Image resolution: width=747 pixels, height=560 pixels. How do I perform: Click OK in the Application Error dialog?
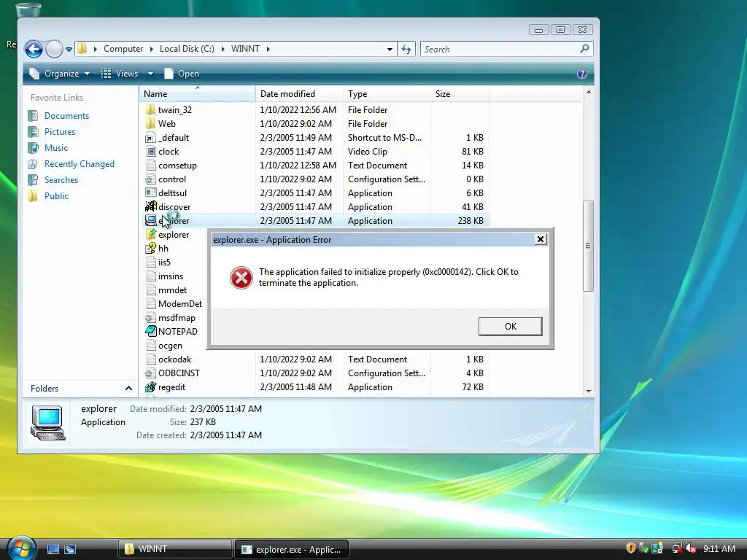tap(510, 327)
